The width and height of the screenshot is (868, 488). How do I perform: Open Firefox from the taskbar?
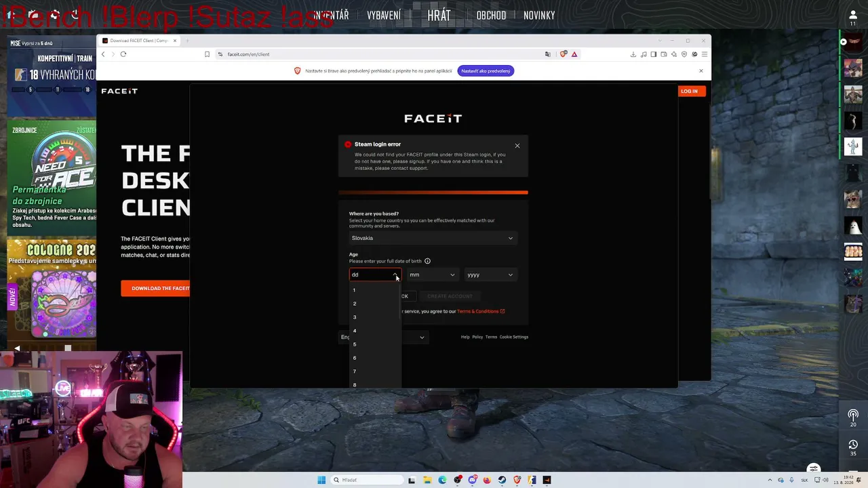coord(487,480)
